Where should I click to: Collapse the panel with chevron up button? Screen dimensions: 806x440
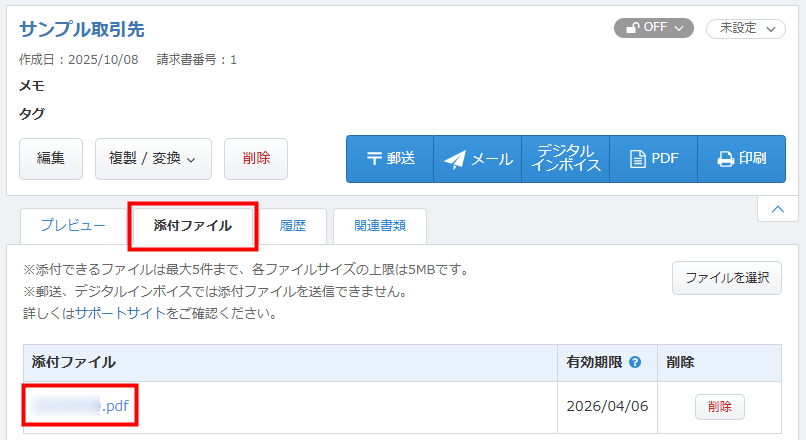pos(777,208)
